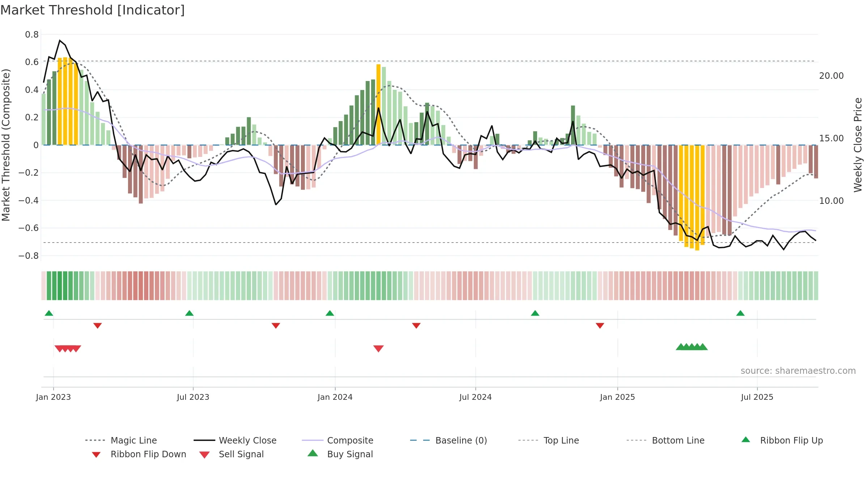868x488 pixels.
Task: Click the Sell Signal legend entry
Action: [x=231, y=454]
